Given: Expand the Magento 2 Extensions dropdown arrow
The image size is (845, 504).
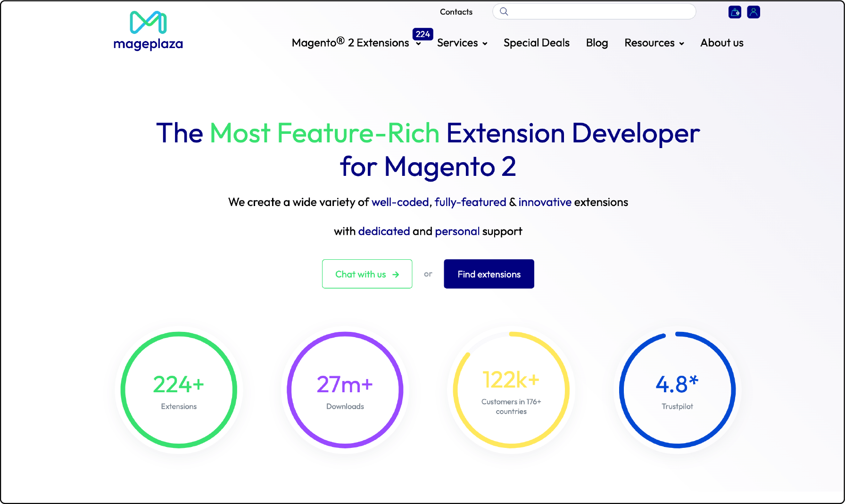Looking at the screenshot, I should point(418,44).
